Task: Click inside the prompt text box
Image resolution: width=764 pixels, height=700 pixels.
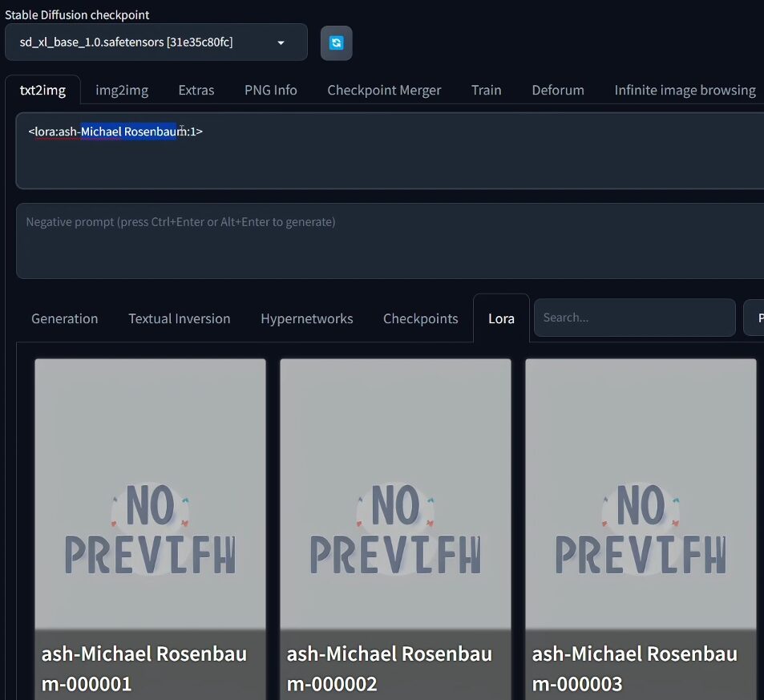Action: point(401,160)
